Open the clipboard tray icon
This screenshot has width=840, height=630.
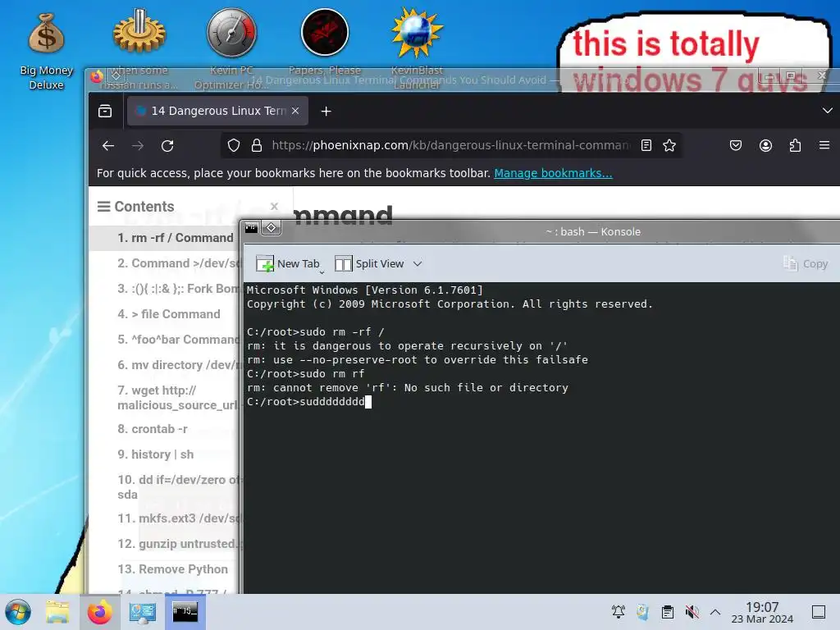[x=668, y=612]
